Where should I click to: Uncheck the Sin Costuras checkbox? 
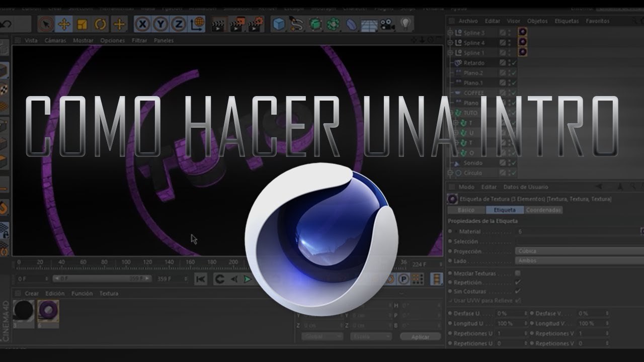pyautogui.click(x=518, y=292)
